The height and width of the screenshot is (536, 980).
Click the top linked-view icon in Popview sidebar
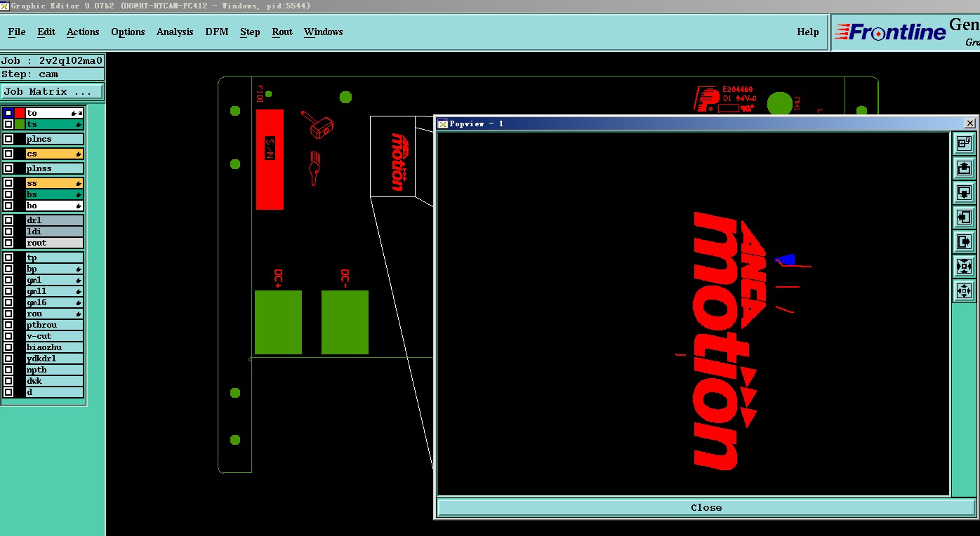coord(964,143)
